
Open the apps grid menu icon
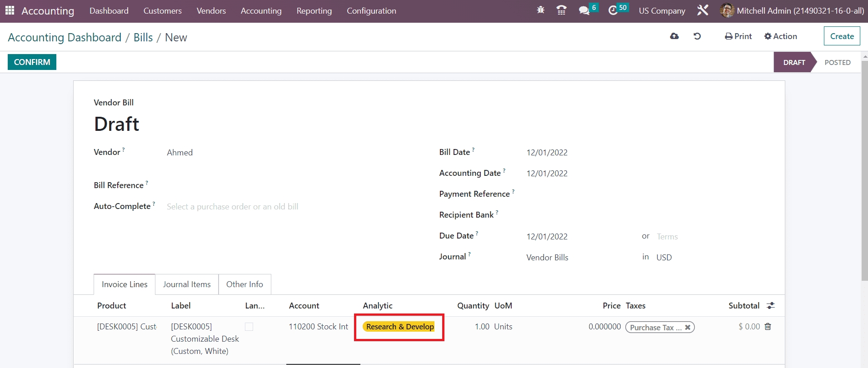click(10, 10)
